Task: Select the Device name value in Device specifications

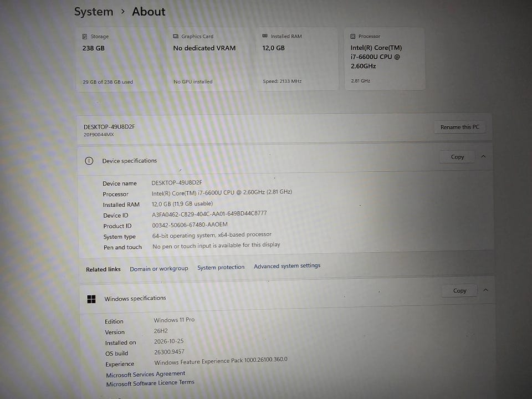Action: [177, 183]
